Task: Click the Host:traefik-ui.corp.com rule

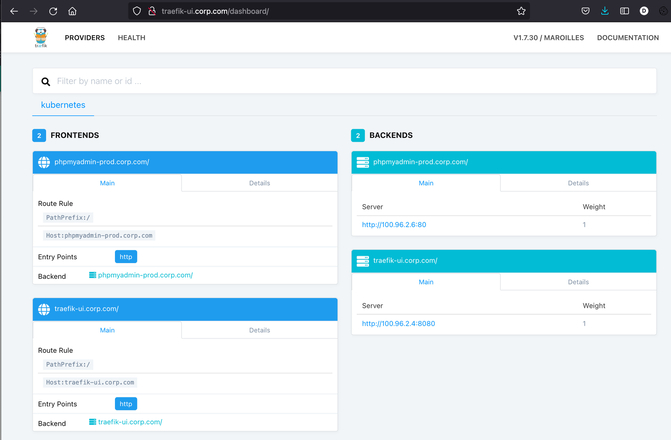Action: point(90,382)
